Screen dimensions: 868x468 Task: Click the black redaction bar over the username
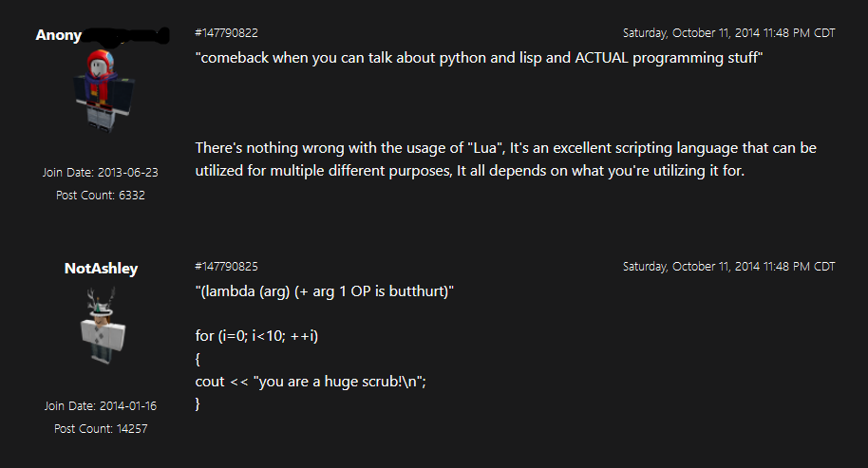click(125, 35)
